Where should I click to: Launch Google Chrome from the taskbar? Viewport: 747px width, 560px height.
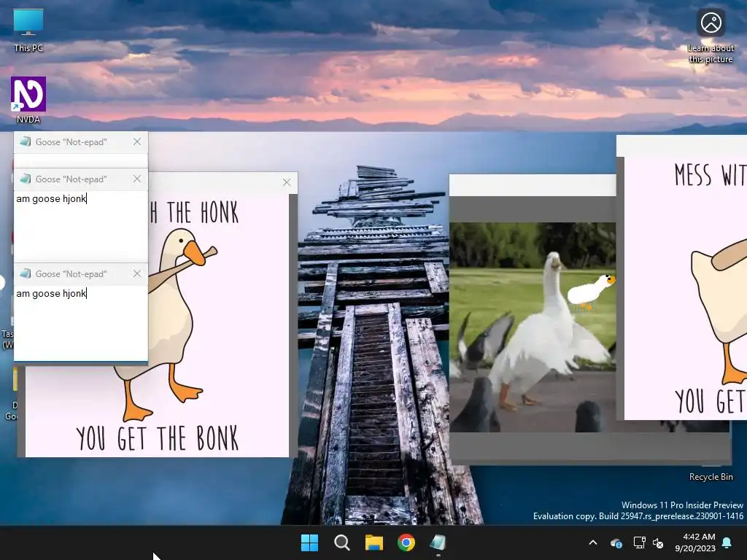tap(406, 542)
